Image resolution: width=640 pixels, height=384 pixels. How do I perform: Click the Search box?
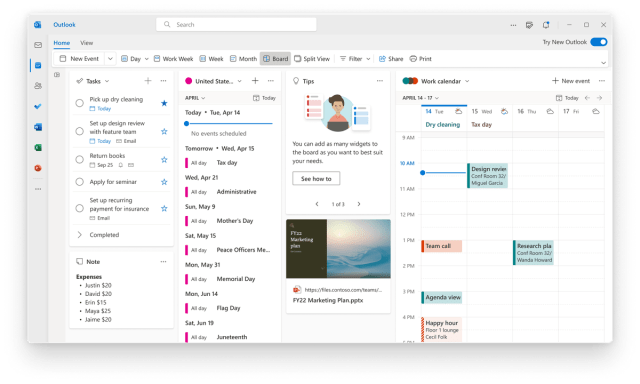[236, 24]
